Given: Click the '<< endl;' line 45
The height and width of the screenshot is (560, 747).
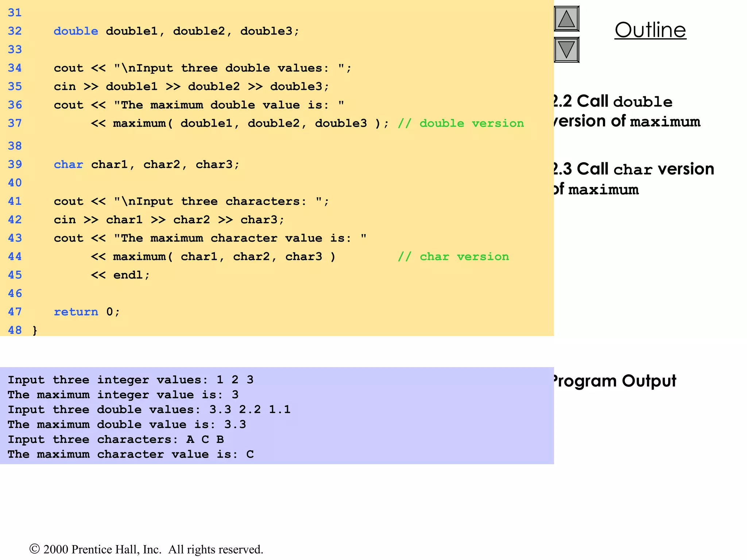Looking at the screenshot, I should tap(120, 275).
